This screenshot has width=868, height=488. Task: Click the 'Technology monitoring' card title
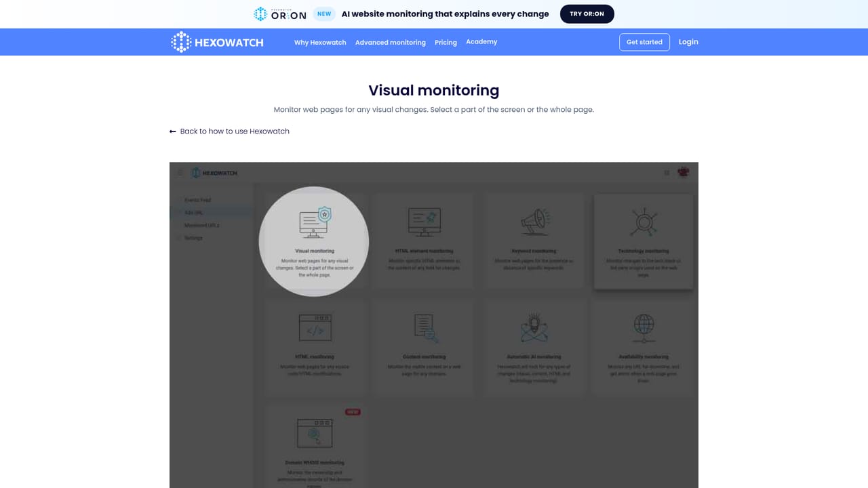tap(643, 251)
